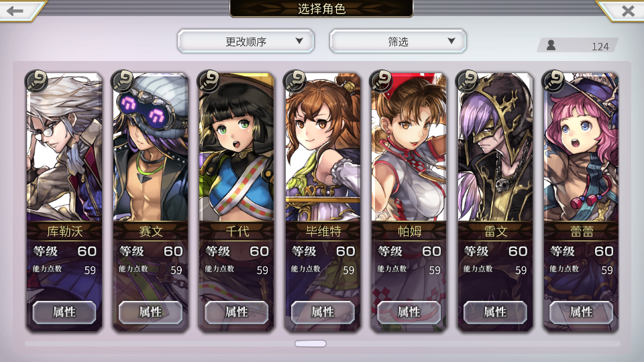Open 属性 for 库勒沃
Screen dimensions: 644x362
[x=64, y=312]
